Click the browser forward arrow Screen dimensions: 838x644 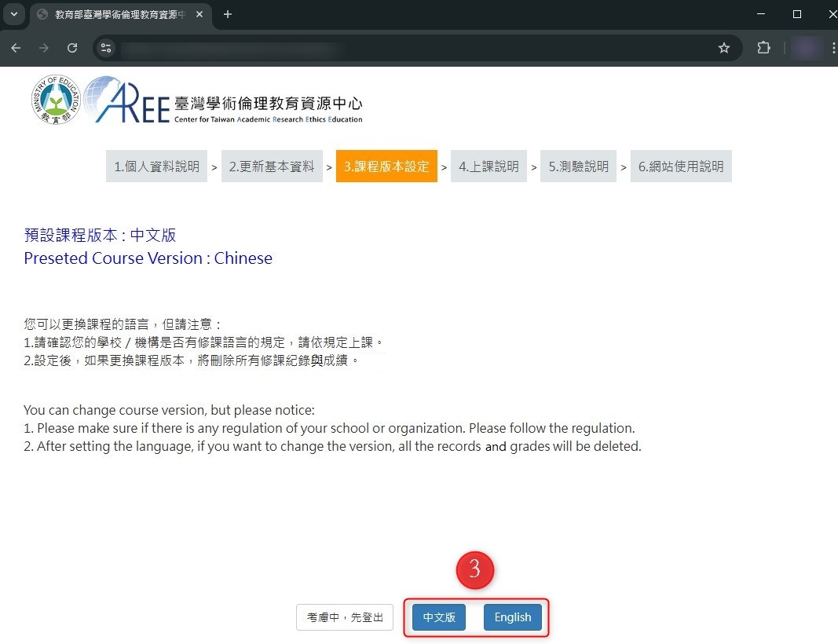coord(44,48)
